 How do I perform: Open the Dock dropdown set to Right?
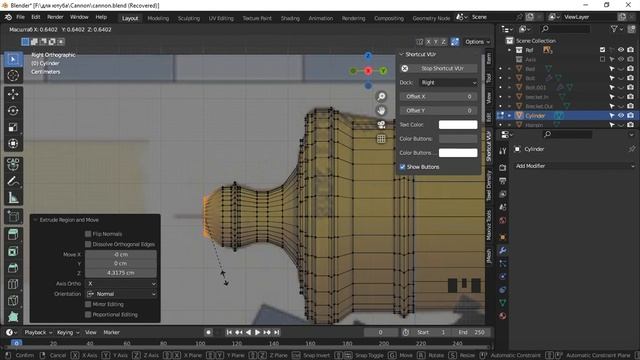tap(448, 82)
